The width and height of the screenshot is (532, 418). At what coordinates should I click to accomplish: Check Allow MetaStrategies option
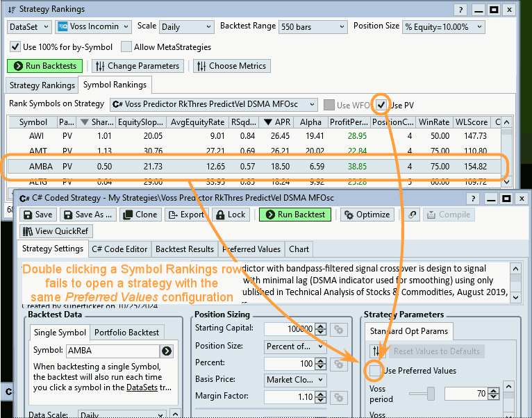[126, 47]
